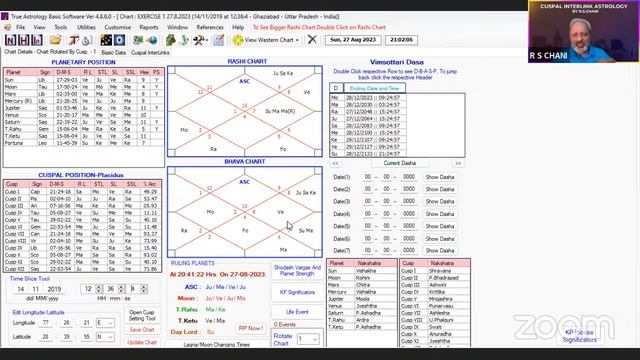
Task: Open the Help menu
Action: (x=238, y=27)
